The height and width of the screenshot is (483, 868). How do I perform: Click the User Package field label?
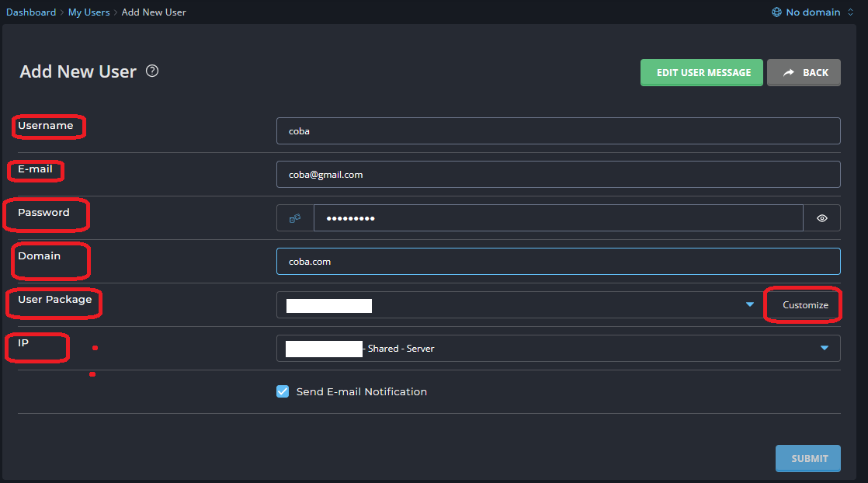tap(54, 300)
